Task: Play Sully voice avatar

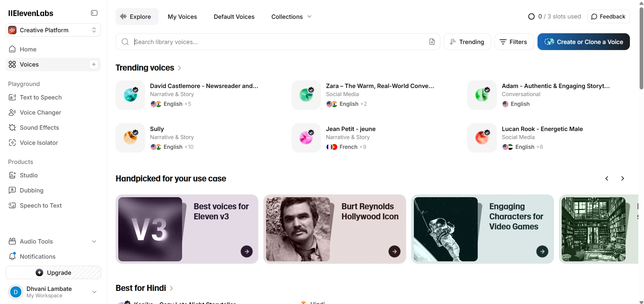Action: pos(130,138)
